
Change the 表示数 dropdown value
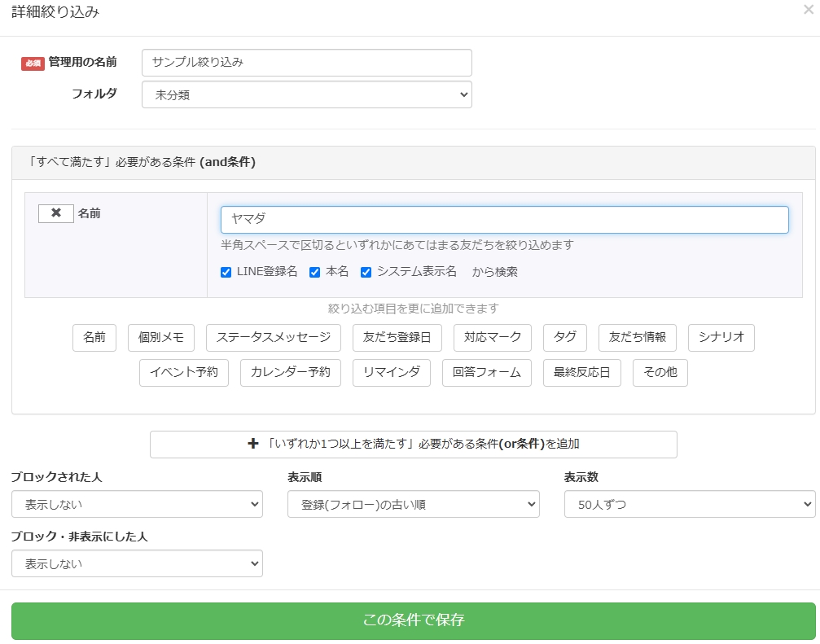coord(689,504)
